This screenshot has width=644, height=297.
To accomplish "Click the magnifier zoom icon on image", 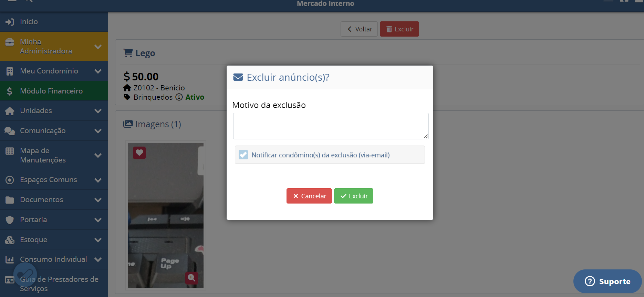I will [x=191, y=278].
